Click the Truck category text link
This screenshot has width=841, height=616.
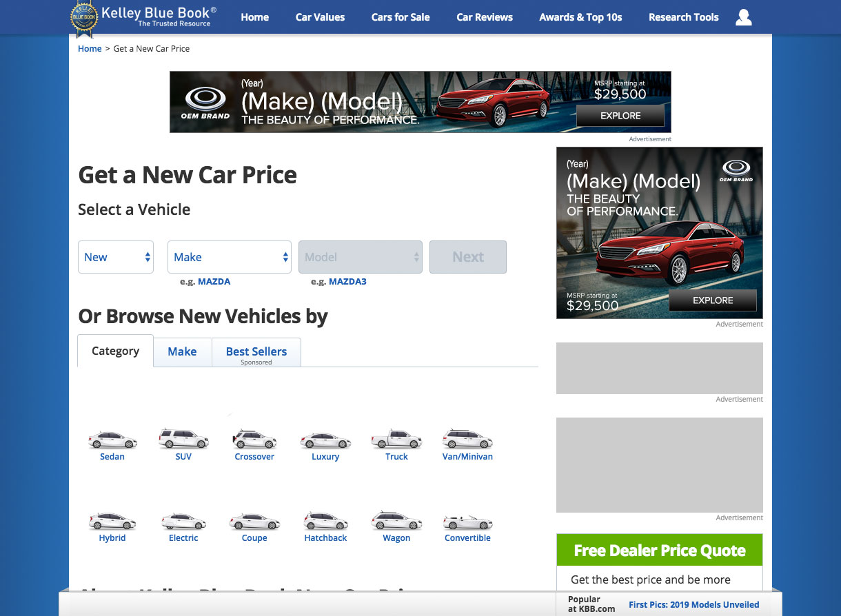396,457
